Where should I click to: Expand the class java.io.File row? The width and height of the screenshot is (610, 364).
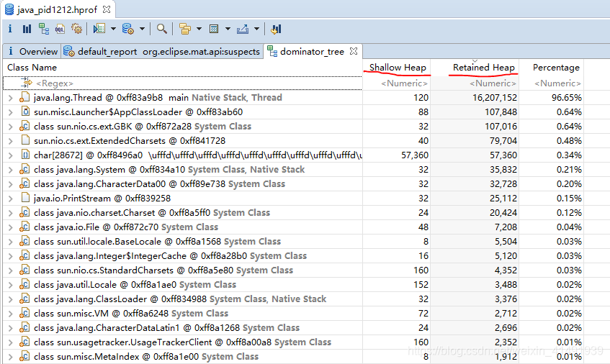11,227
